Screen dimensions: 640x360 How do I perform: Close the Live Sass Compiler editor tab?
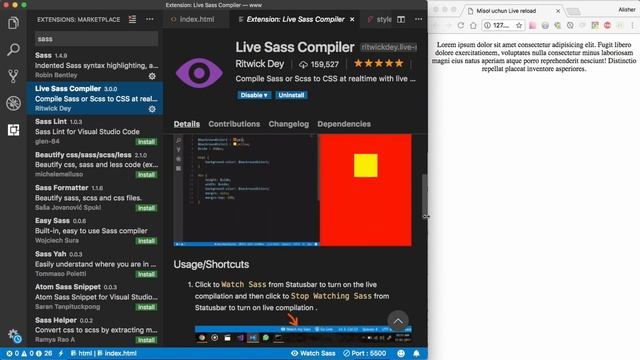pyautogui.click(x=352, y=19)
